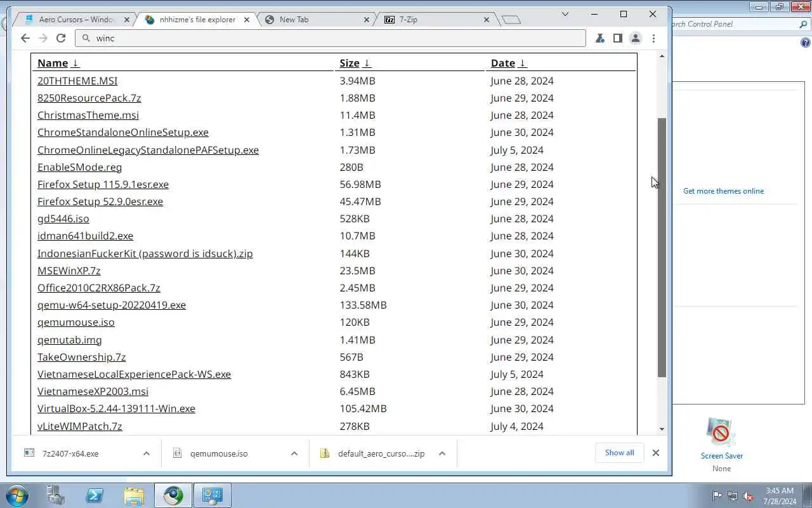Open a new tab with the new tab button

(511, 20)
